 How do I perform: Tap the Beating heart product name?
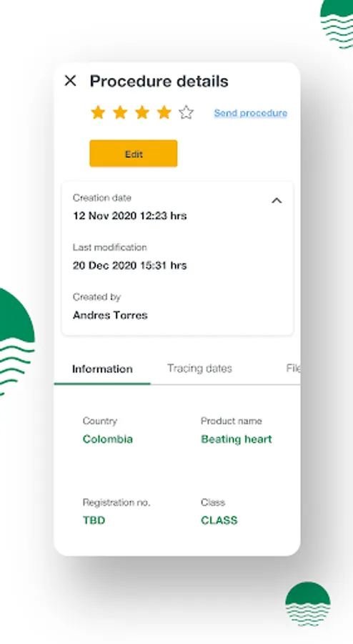point(237,439)
